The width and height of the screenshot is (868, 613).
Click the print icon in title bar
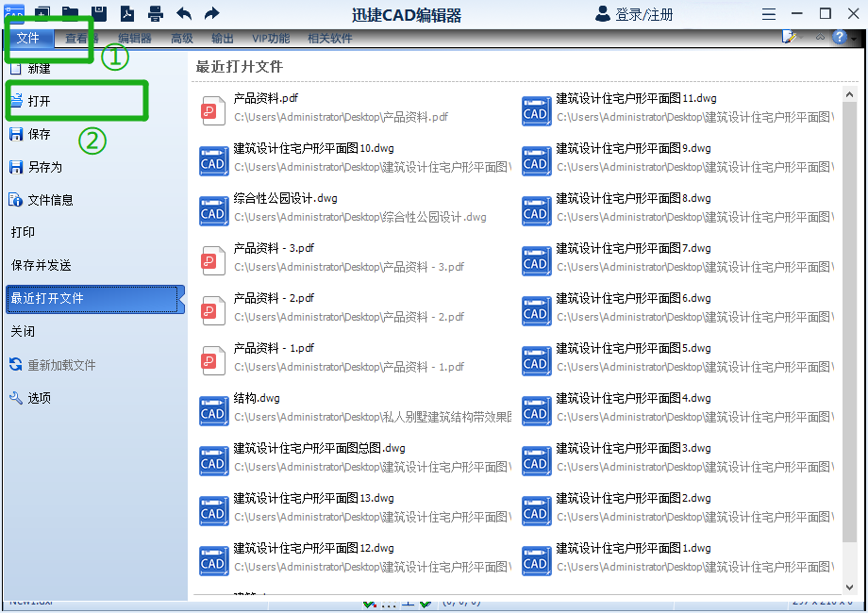click(155, 13)
